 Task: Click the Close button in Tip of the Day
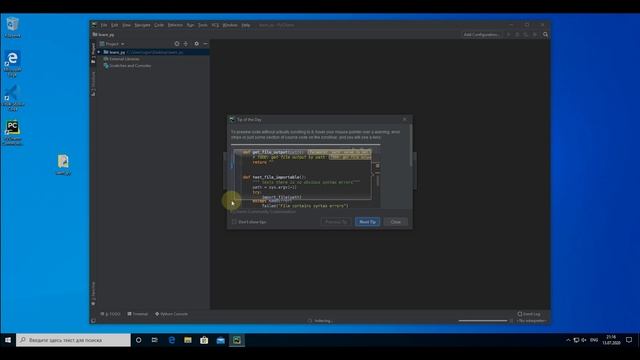[396, 222]
